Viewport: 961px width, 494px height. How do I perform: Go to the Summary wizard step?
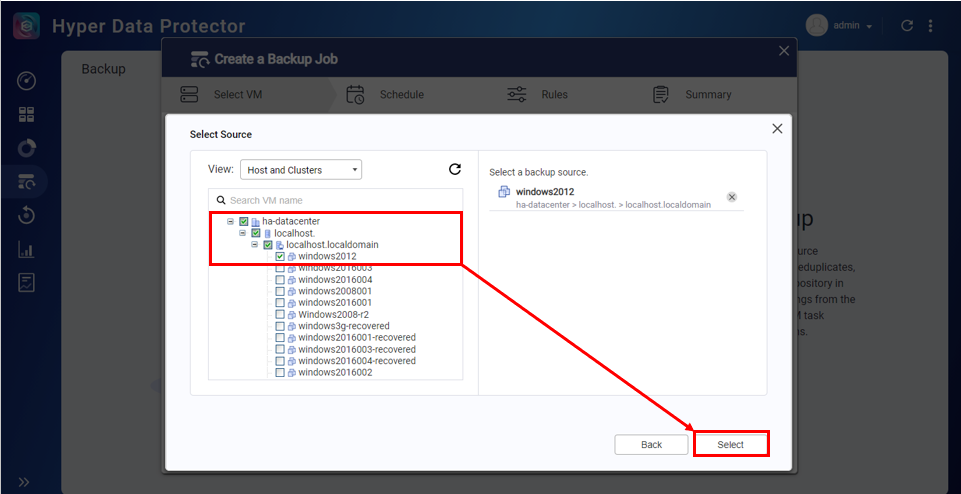pos(693,94)
